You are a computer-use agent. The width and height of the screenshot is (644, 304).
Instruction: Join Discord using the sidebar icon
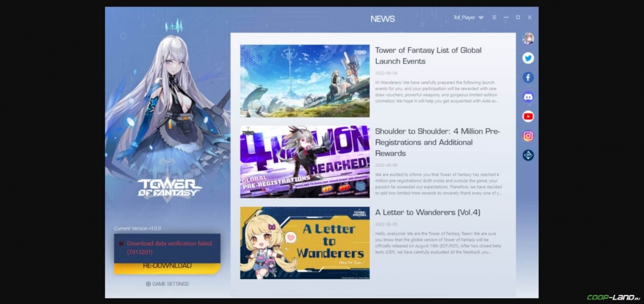click(528, 97)
